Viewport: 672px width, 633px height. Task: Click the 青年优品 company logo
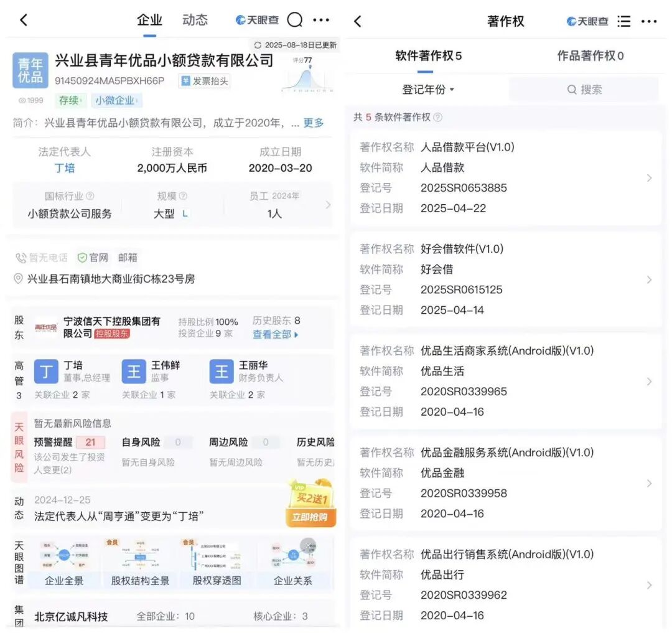click(x=30, y=70)
